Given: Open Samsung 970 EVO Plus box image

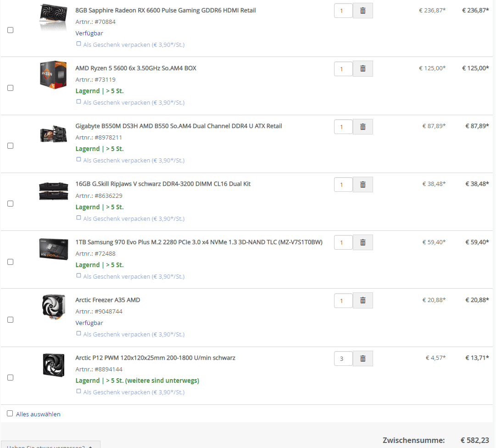Looking at the screenshot, I should pos(54,249).
